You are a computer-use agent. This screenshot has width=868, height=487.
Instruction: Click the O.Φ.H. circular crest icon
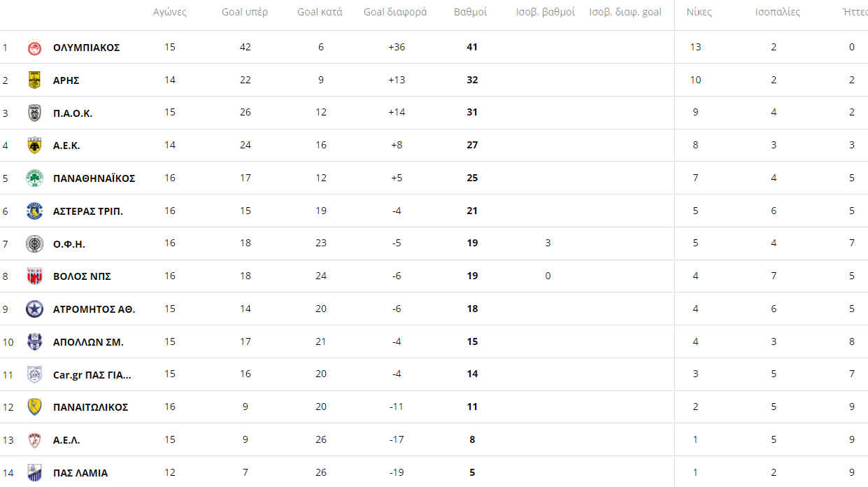34,243
